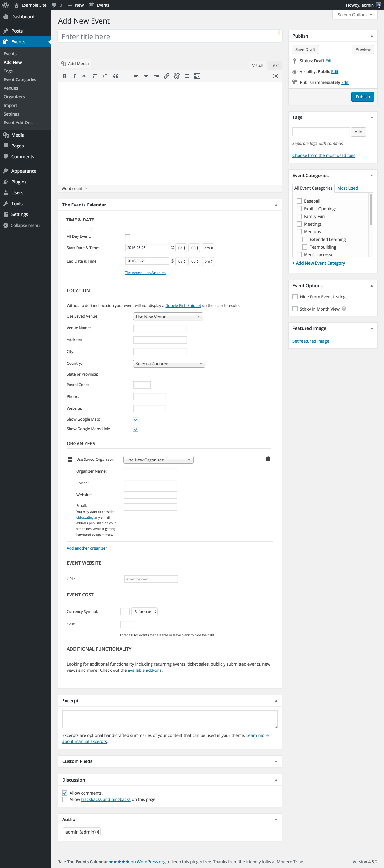This screenshot has height=868, width=384.
Task: Apply bold formatting in the editor toolbar
Action: (64, 76)
